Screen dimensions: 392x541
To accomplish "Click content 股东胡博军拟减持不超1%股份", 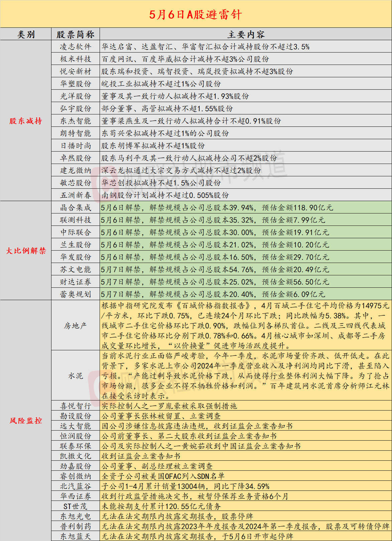I will point(153,146).
